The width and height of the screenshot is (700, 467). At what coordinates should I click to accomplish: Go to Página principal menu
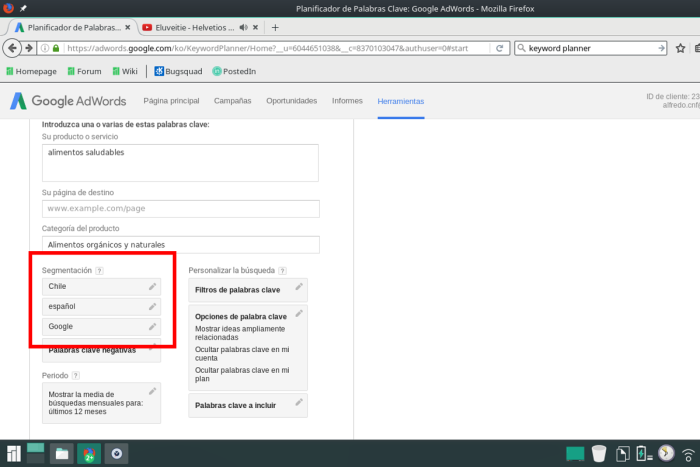coord(171,101)
